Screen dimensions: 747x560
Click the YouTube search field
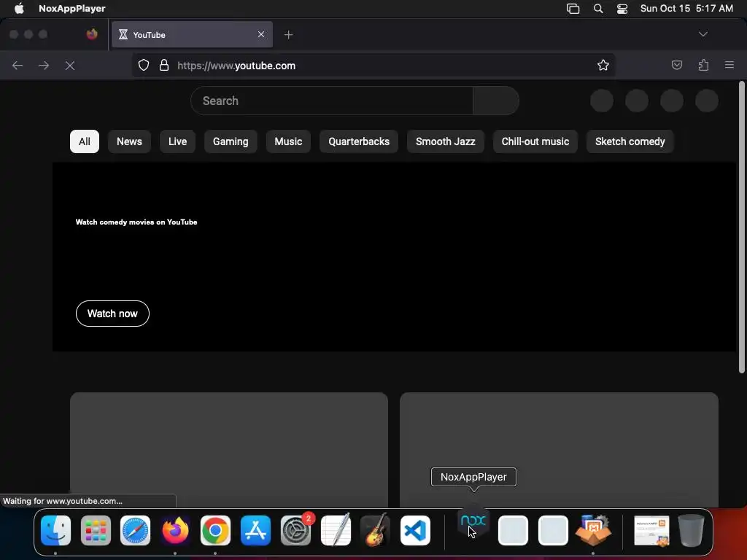coord(332,101)
